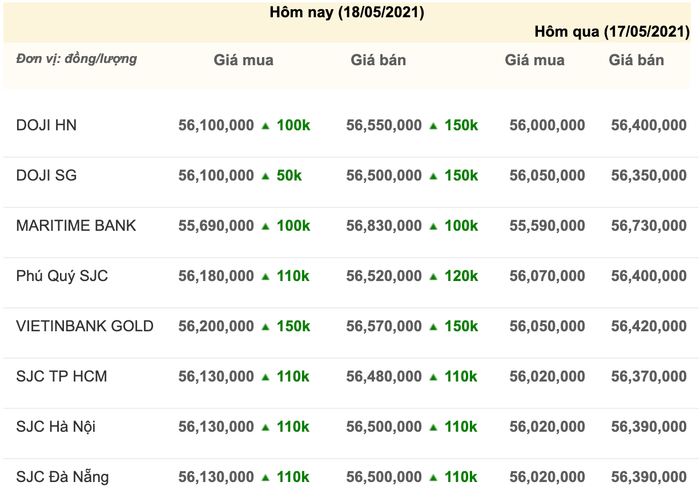Screen dimensions: 700x497
Task: Select the Phú Quý SJC row name
Action: (x=62, y=276)
